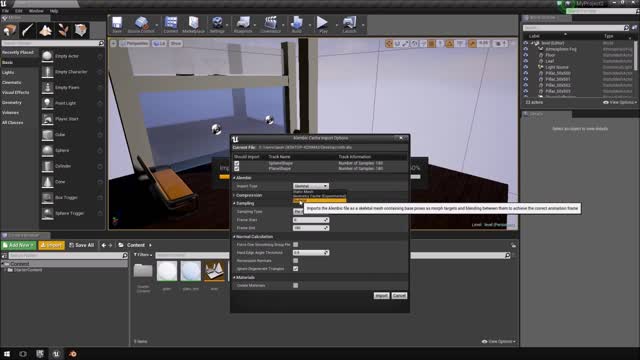Select Place mode icon in Modes panel
The image size is (640, 360).
coord(9,30)
